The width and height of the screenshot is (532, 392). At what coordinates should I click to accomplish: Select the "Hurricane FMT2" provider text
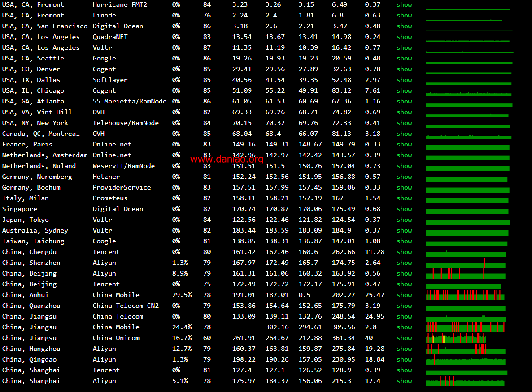(120, 5)
